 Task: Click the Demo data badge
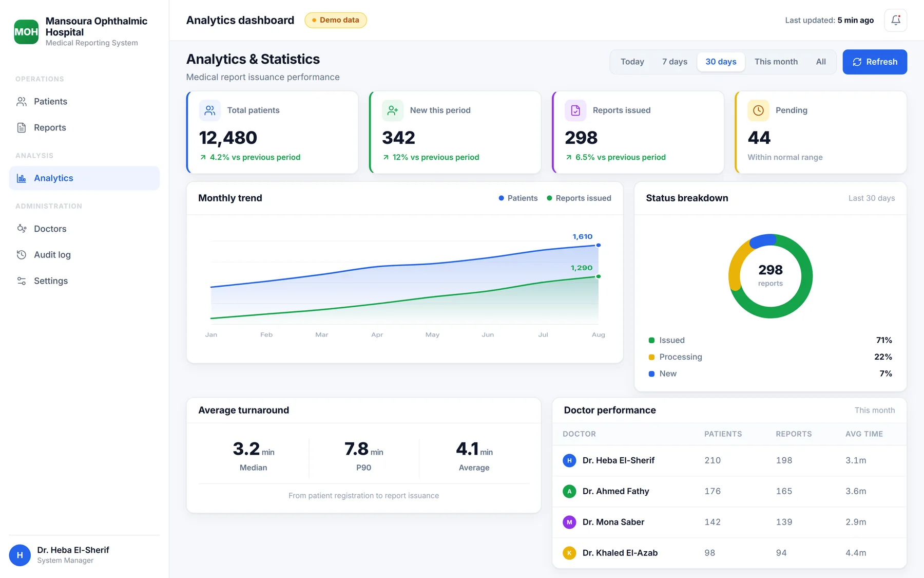336,20
